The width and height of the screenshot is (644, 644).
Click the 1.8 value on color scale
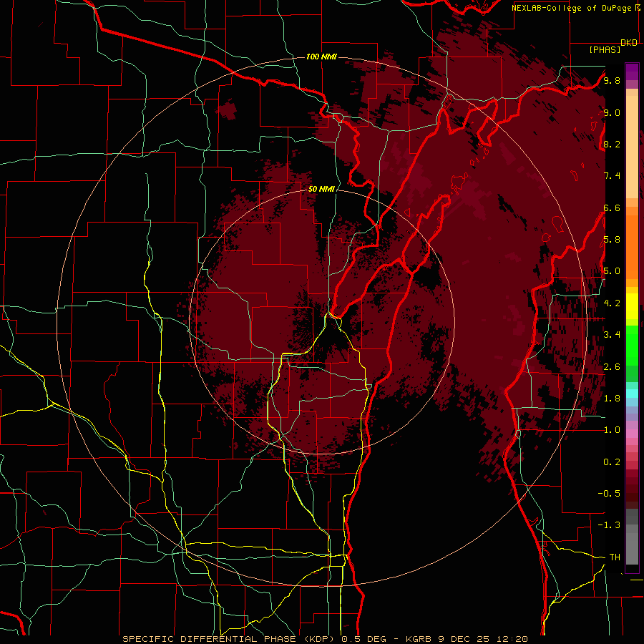[x=612, y=399]
